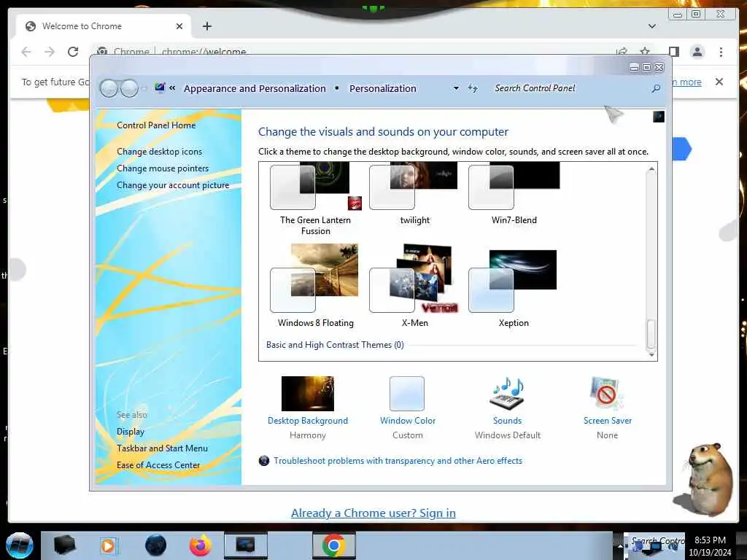Expand the breadcrumb double-chevron
747x560 pixels.
coord(172,88)
